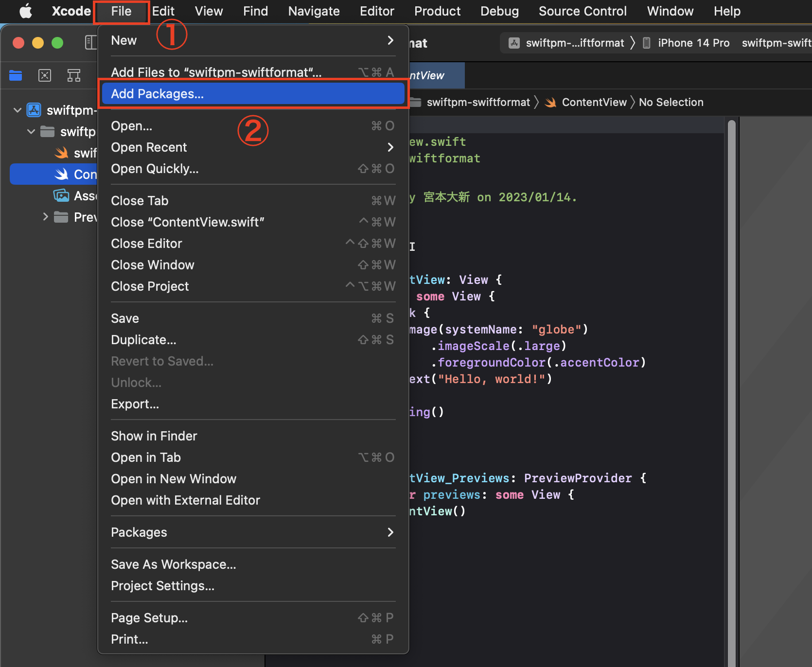Choose Close Window menu item
This screenshot has width=812, height=667.
pos(253,265)
